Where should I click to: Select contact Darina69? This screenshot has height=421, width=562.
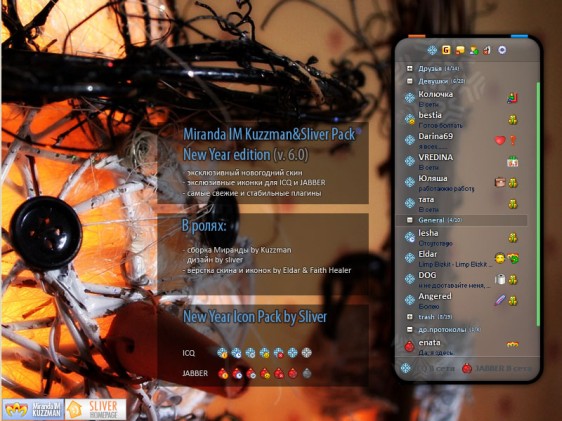pos(461,140)
